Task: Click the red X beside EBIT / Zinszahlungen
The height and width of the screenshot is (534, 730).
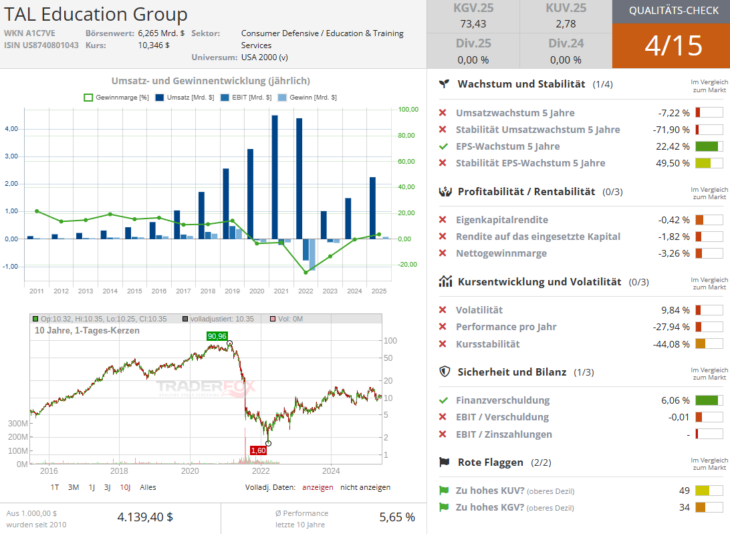Action: 443,434
